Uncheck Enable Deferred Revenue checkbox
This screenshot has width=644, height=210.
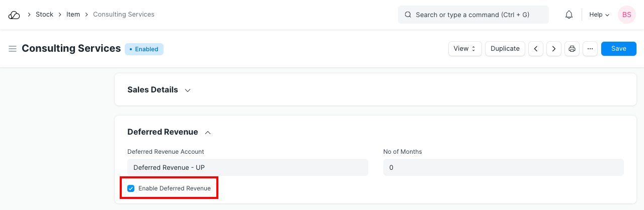point(131,188)
